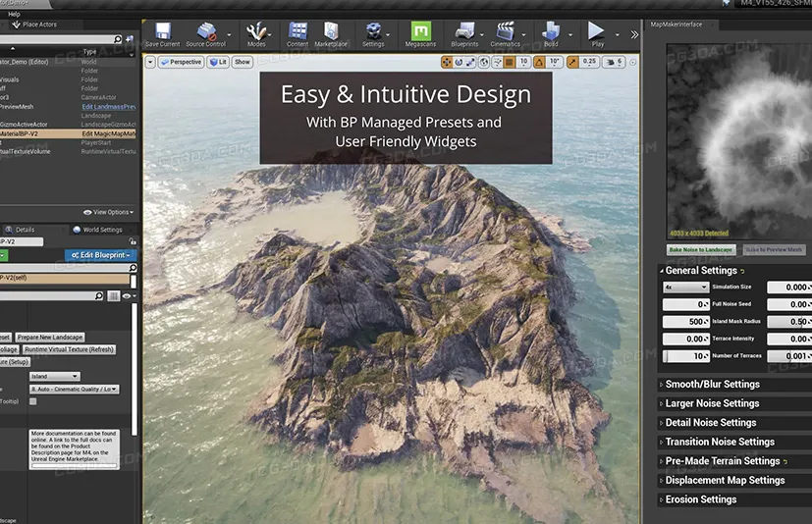
Task: Select the translate gizmo mode in viewport
Action: click(447, 62)
